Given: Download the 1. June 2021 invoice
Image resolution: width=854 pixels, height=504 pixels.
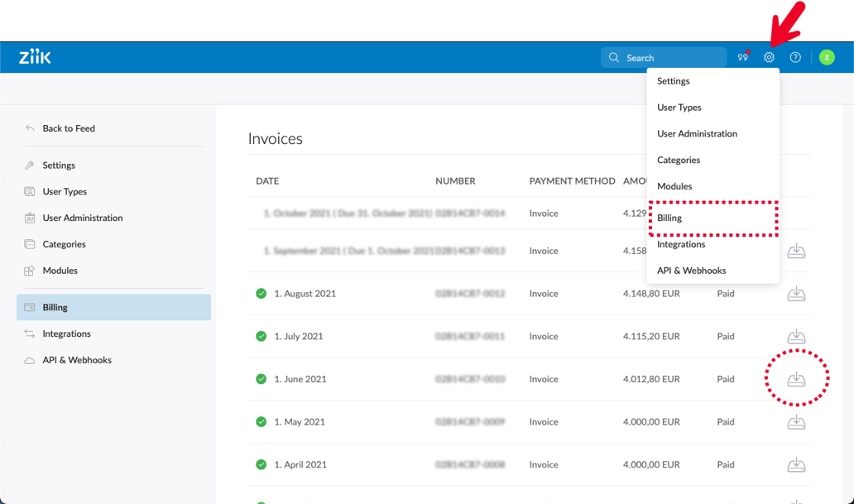Looking at the screenshot, I should 796,379.
